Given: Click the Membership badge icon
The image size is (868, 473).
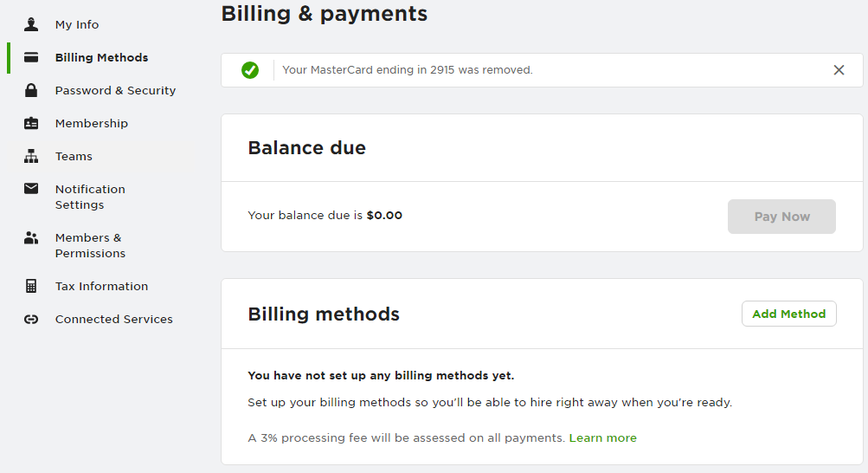Looking at the screenshot, I should 31,123.
